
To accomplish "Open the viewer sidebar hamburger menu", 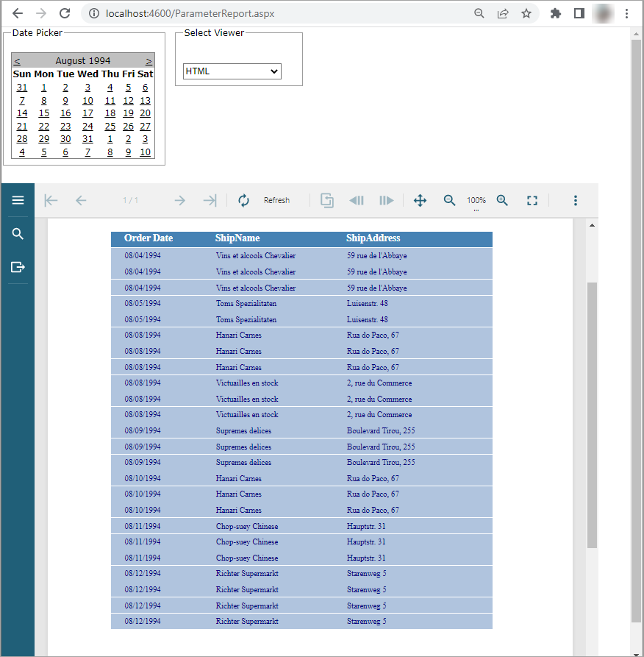I will [x=18, y=200].
